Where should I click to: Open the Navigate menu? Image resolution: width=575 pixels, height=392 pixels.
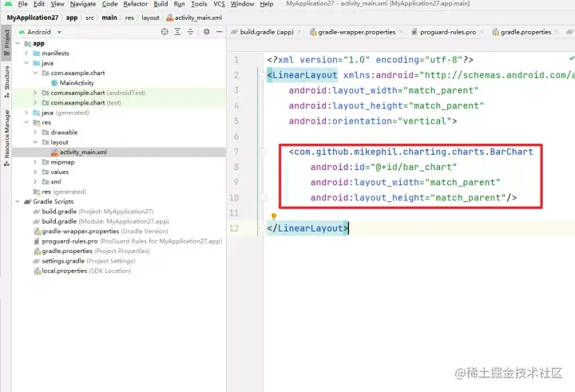tap(83, 4)
